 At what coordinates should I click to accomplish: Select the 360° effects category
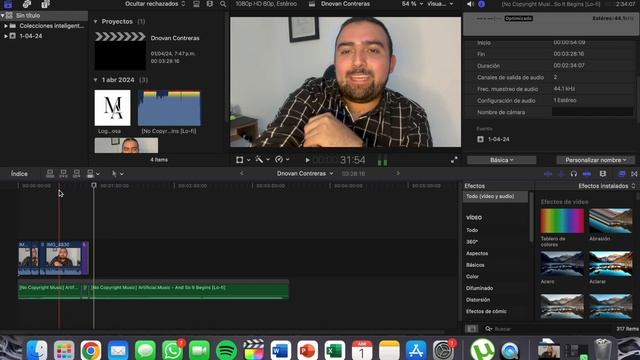[x=472, y=242]
